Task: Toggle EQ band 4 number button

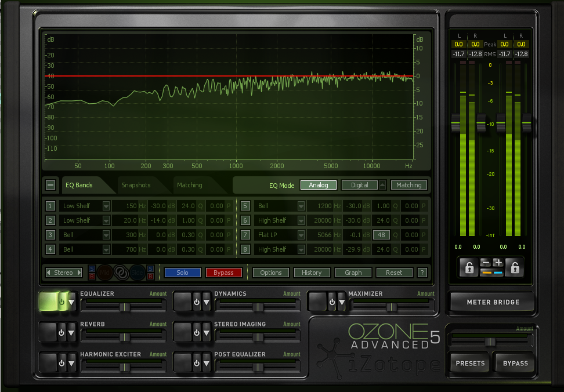Action: click(x=50, y=249)
